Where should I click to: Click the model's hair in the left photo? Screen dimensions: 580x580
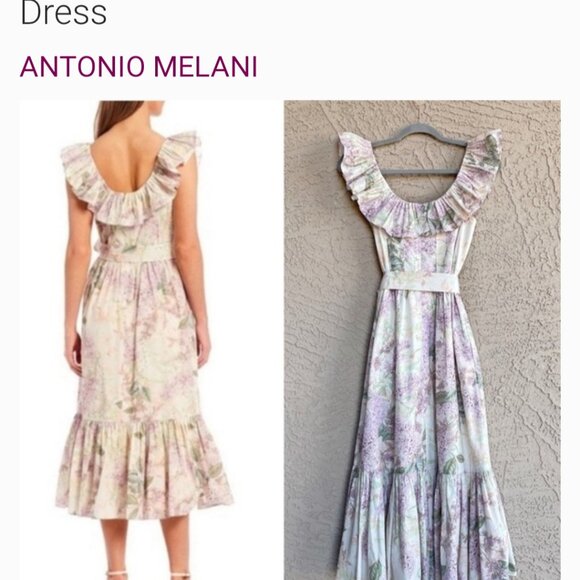pyautogui.click(x=118, y=117)
